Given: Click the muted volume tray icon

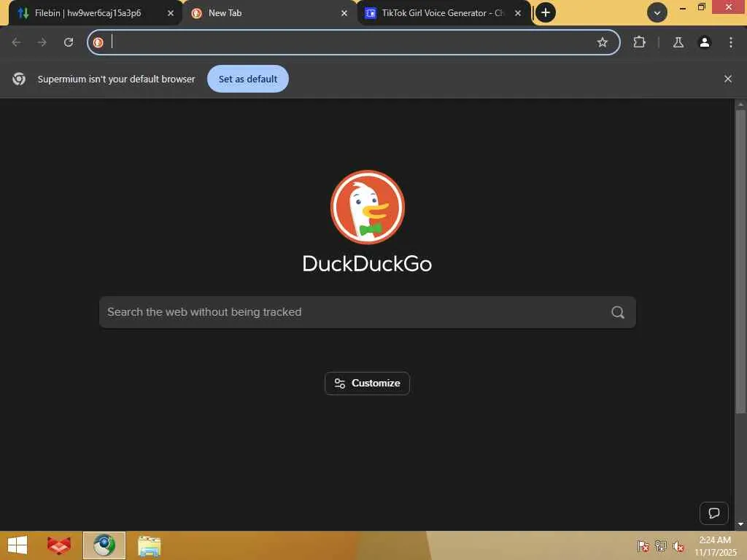Looking at the screenshot, I should (x=678, y=545).
